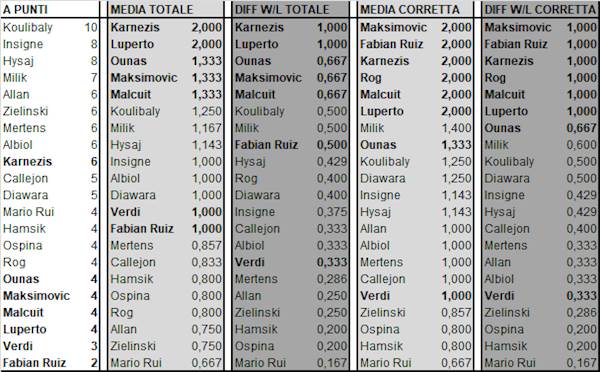The height and width of the screenshot is (372, 600).
Task: Select Rog's 0,400 in DIFF W/L TOTALE
Action: point(332,179)
